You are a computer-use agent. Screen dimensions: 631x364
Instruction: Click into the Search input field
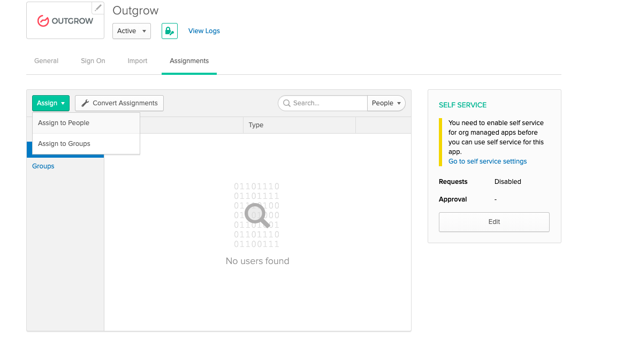click(323, 103)
